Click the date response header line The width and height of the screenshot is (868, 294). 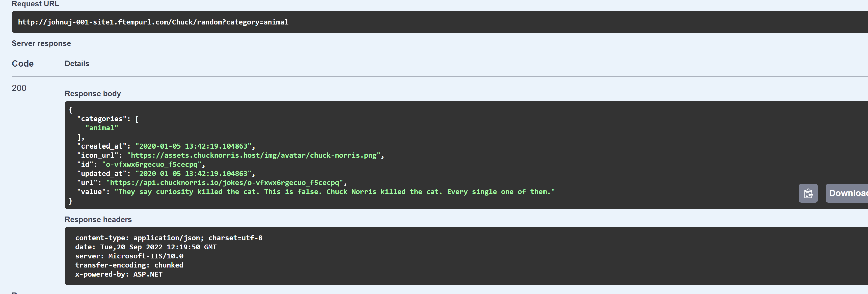tap(146, 247)
